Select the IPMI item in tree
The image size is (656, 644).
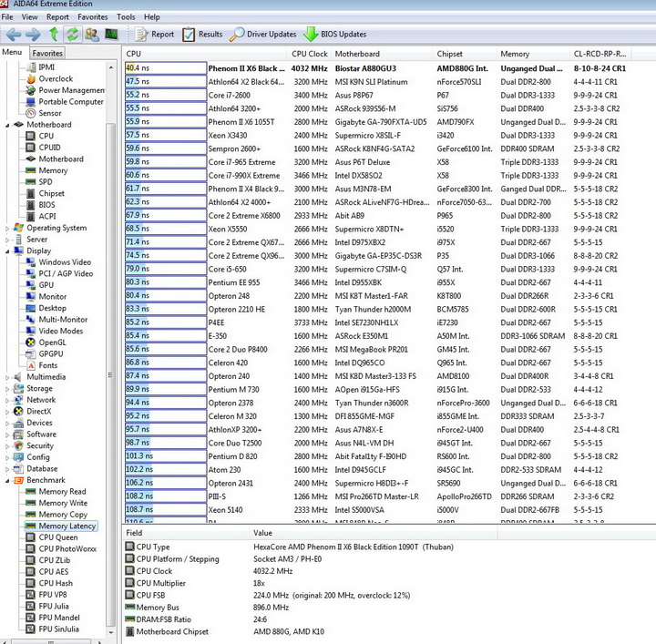46,66
